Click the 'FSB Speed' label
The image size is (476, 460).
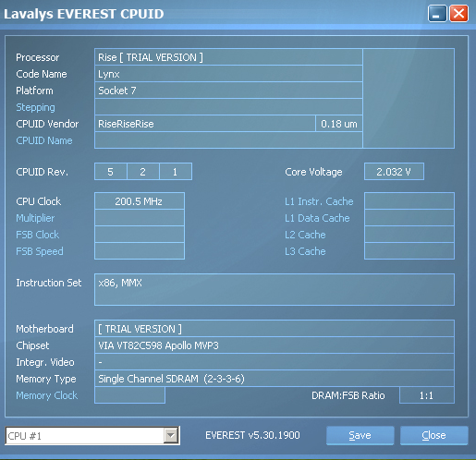tap(40, 251)
